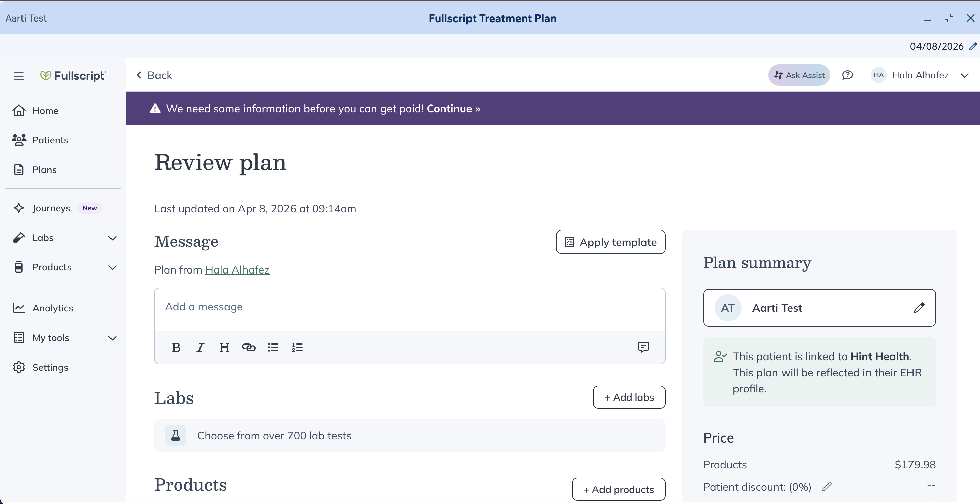This screenshot has width=980, height=504.
Task: Add a numbered list
Action: (x=297, y=347)
